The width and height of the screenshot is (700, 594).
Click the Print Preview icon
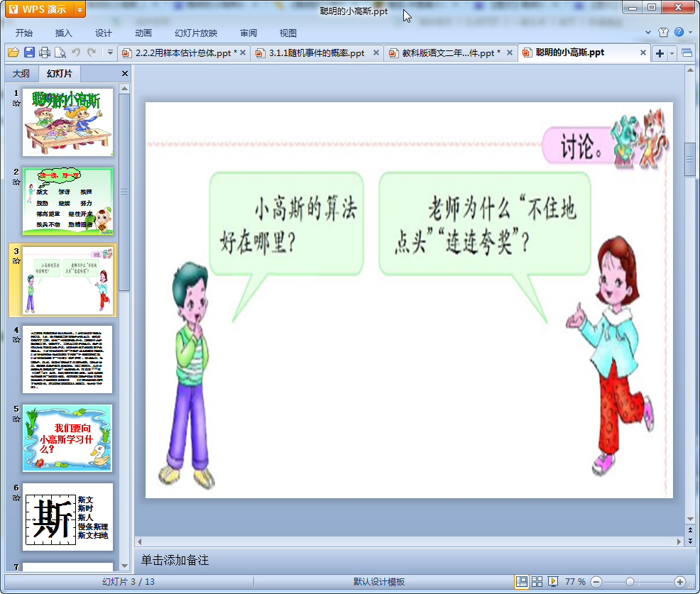point(60,53)
